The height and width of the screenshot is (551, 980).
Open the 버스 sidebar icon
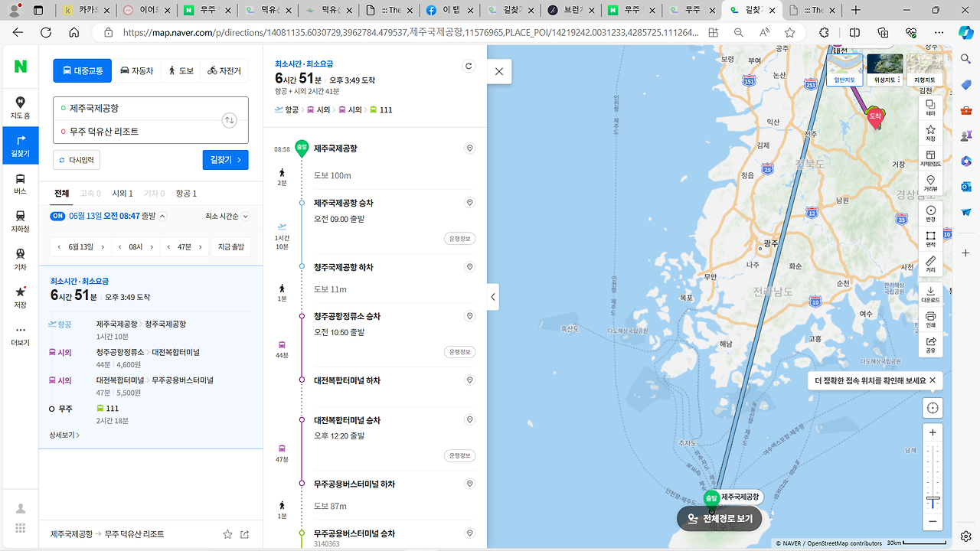tap(21, 184)
